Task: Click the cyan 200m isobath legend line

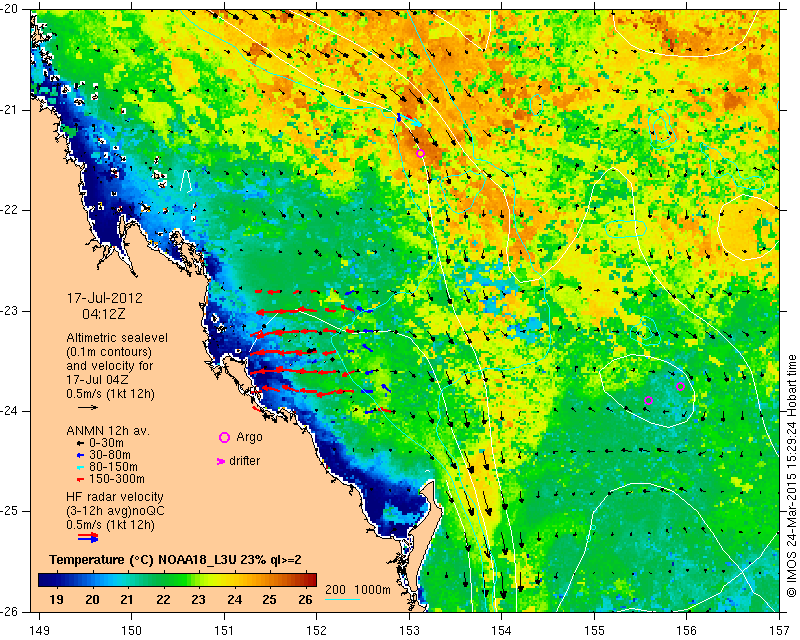Action: (x=343, y=599)
